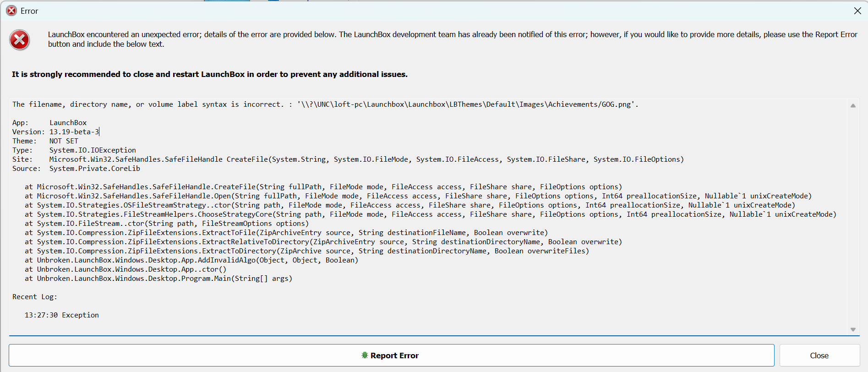Click the 'Type: System.IO.IOException' line
The width and height of the screenshot is (868, 372).
pos(74,150)
